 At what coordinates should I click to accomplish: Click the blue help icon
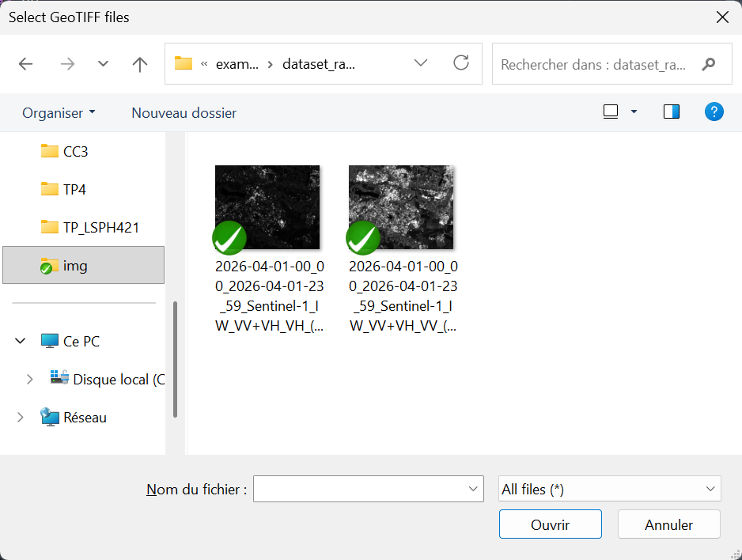(714, 112)
